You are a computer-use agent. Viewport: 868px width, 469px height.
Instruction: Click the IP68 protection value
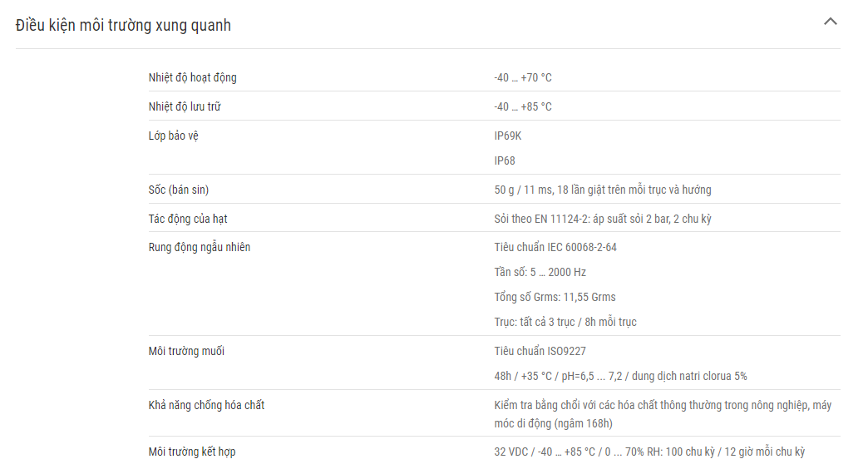[505, 160]
